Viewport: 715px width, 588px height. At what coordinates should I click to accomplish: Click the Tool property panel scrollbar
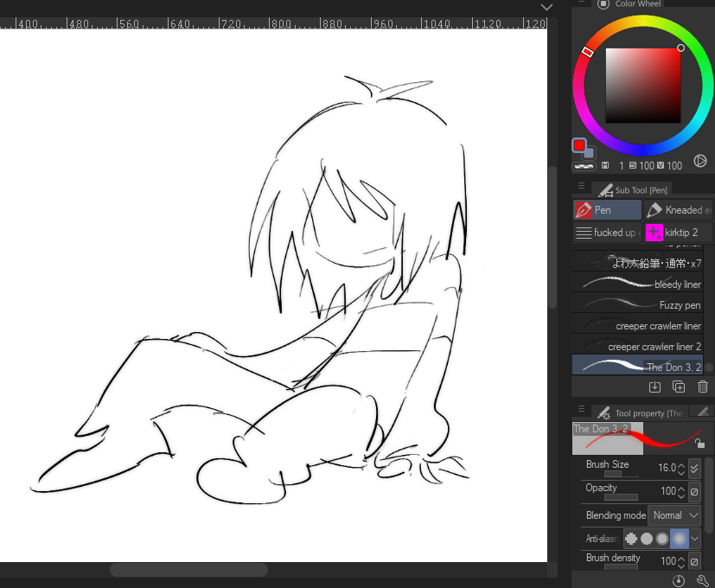pyautogui.click(x=709, y=495)
